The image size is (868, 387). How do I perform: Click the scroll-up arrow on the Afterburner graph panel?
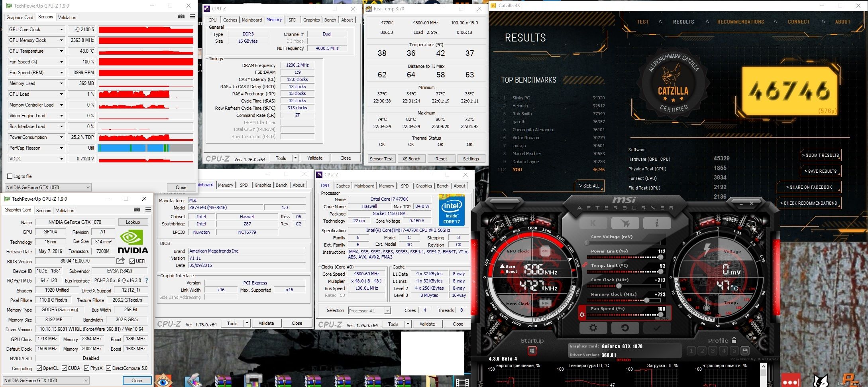[763, 367]
